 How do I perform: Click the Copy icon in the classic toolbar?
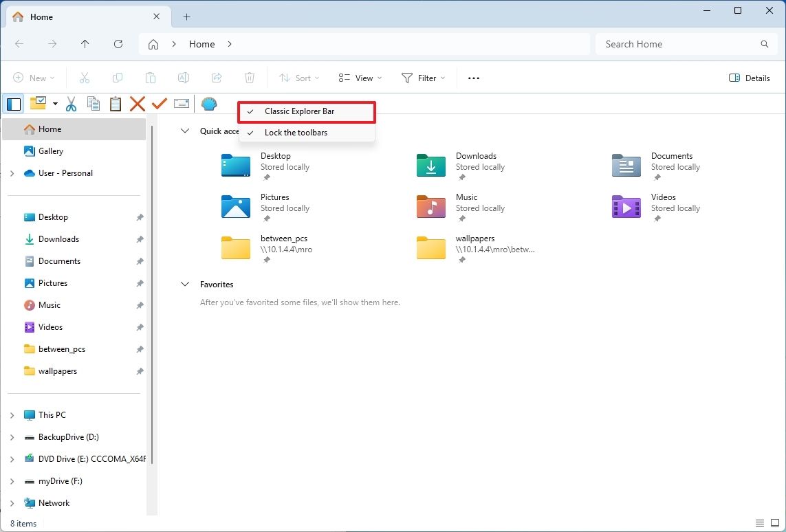click(x=93, y=103)
